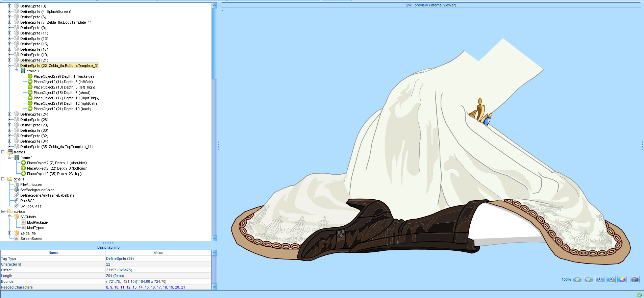Viewport: 644px width, 298px height.
Task: Click the SetBackgroundColor paint bucket icon
Action: coord(17,190)
